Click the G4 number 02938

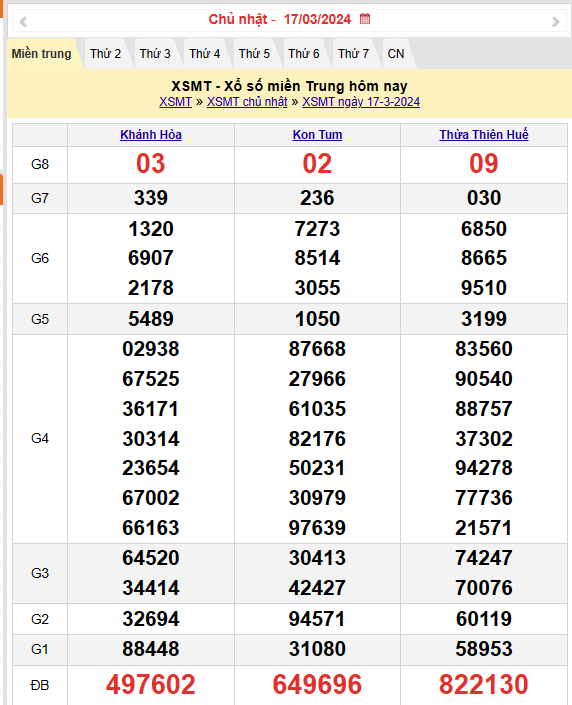click(x=151, y=349)
